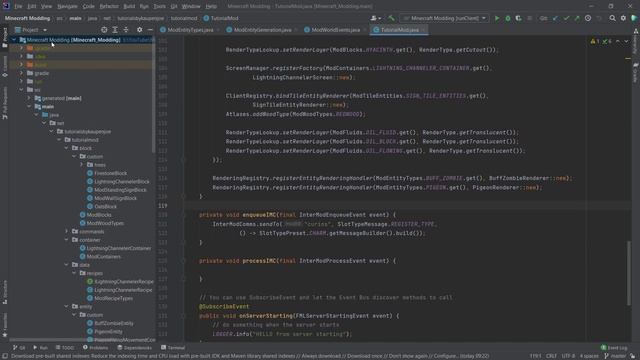
Task: Show Git history clock icon
Action: (x=588, y=18)
